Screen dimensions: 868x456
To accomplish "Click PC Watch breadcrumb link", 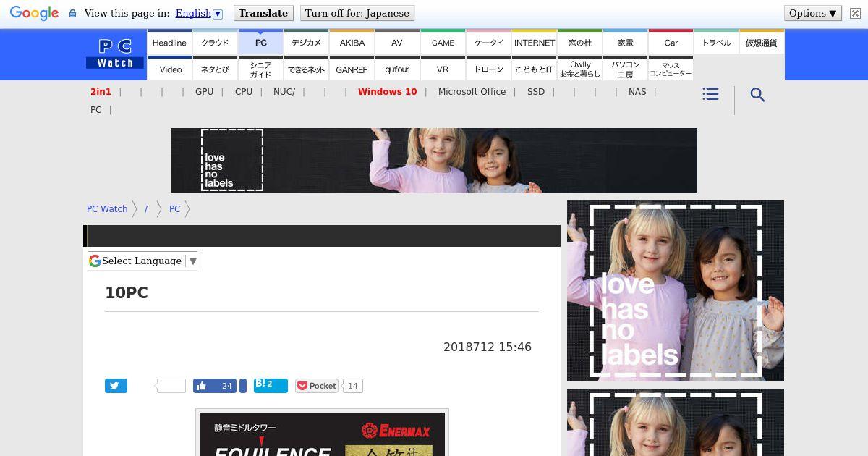I will pyautogui.click(x=107, y=208).
